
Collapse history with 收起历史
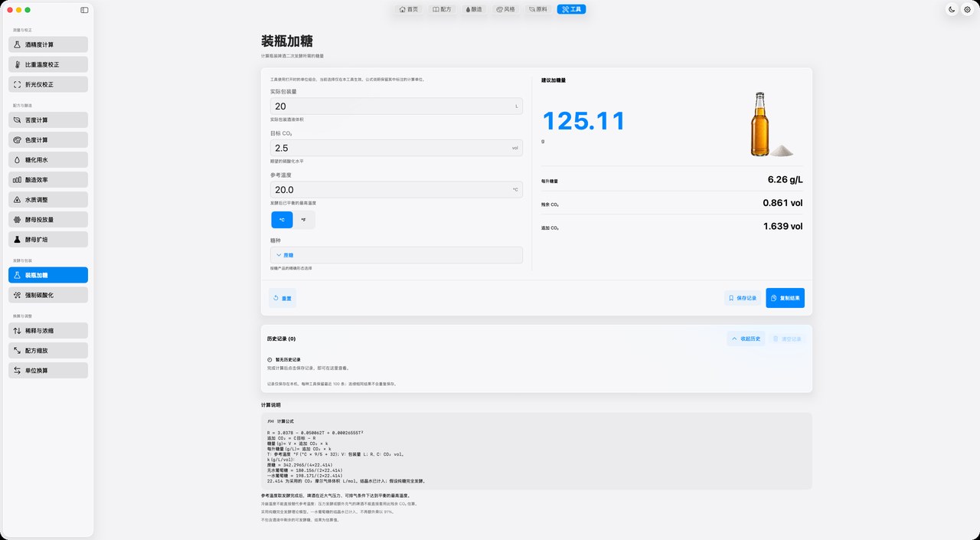[746, 339]
